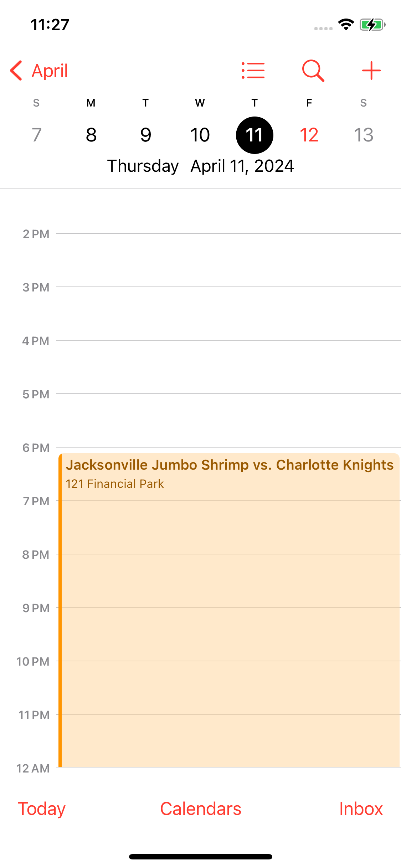
Task: Tap the battery charging indicator
Action: (372, 25)
